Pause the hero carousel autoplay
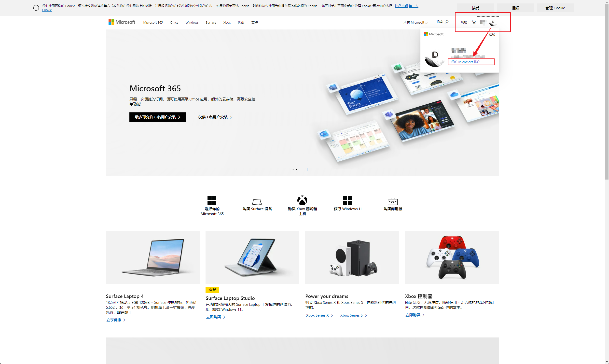Image resolution: width=609 pixels, height=364 pixels. pos(306,169)
